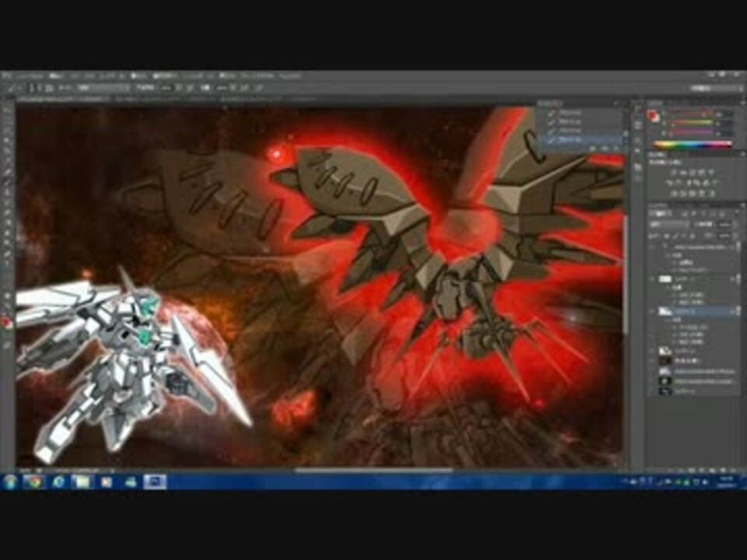Delete current state using History panel trash
Image resolution: width=747 pixels, height=560 pixels.
click(x=616, y=149)
